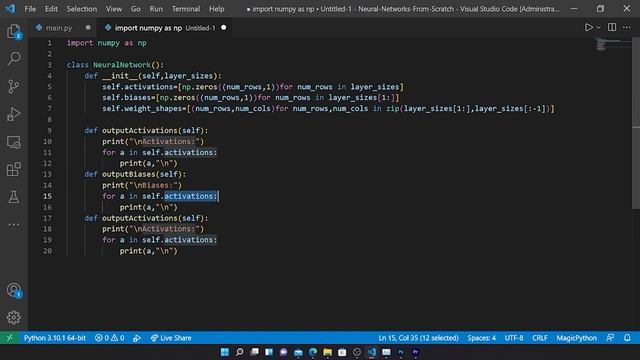Open the Edit menu
Viewport: 640px width, 360px height.
(x=51, y=9)
